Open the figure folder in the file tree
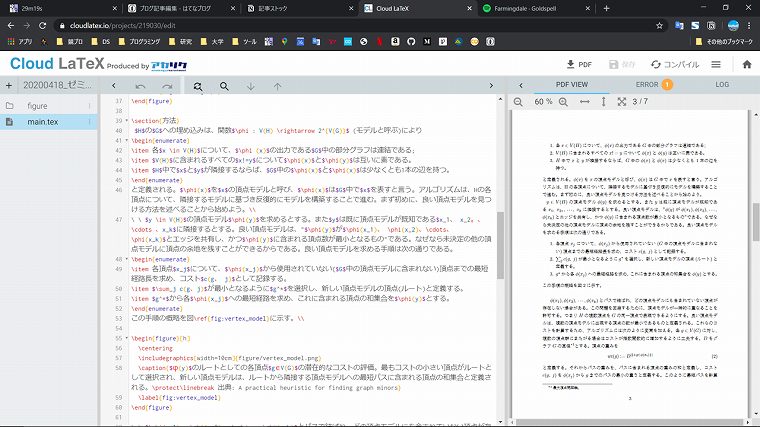 (x=37, y=106)
